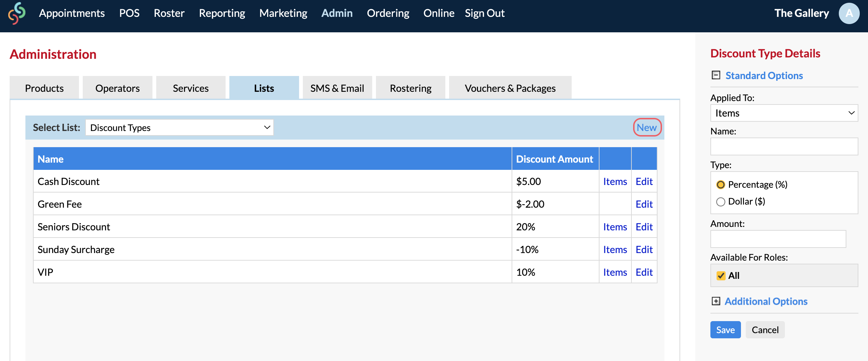This screenshot has height=361, width=868.
Task: Click the New link
Action: click(x=647, y=128)
